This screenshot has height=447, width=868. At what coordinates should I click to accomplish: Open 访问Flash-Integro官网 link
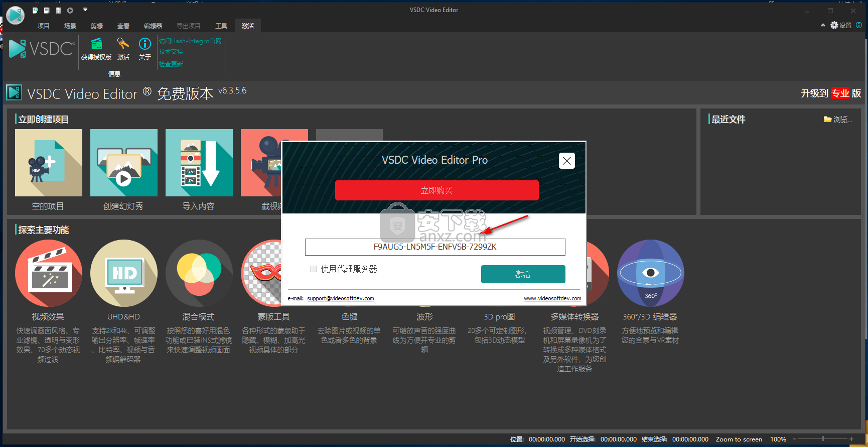pos(190,41)
